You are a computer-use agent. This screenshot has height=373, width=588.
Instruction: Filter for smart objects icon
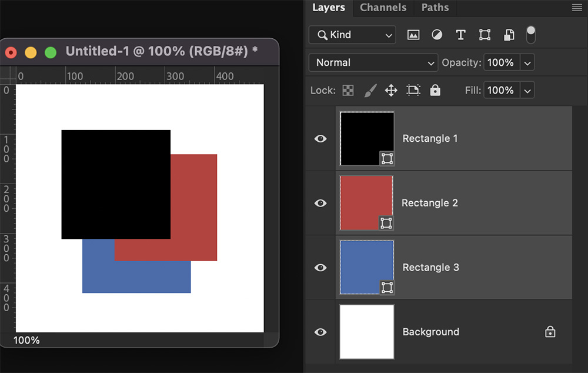point(509,35)
